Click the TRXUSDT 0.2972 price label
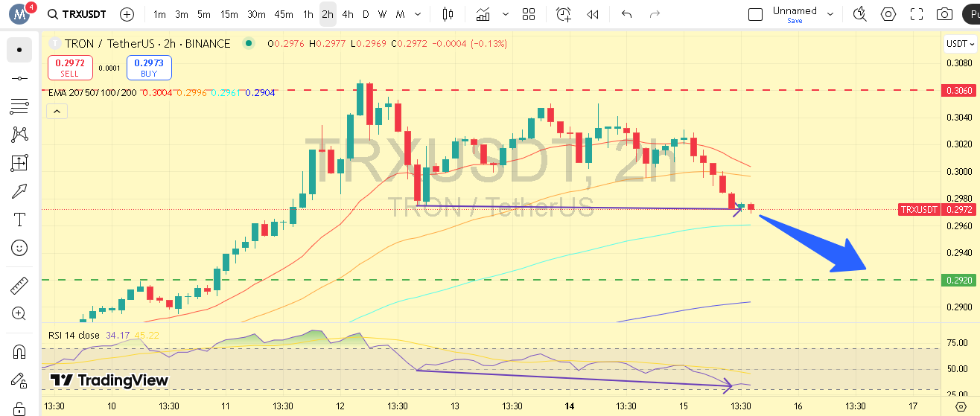The width and height of the screenshot is (980, 416). pos(938,209)
